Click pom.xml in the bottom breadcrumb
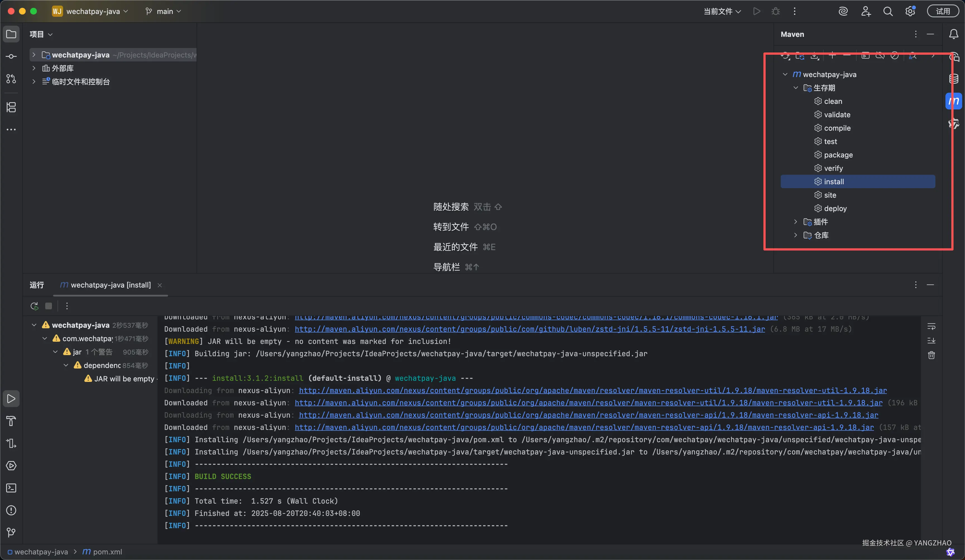This screenshot has width=965, height=560. (103, 552)
